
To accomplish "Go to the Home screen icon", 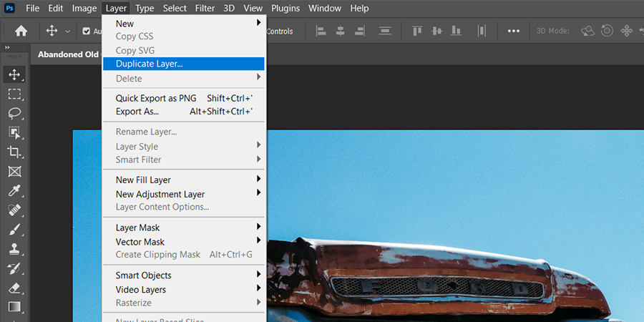I will pyautogui.click(x=21, y=31).
